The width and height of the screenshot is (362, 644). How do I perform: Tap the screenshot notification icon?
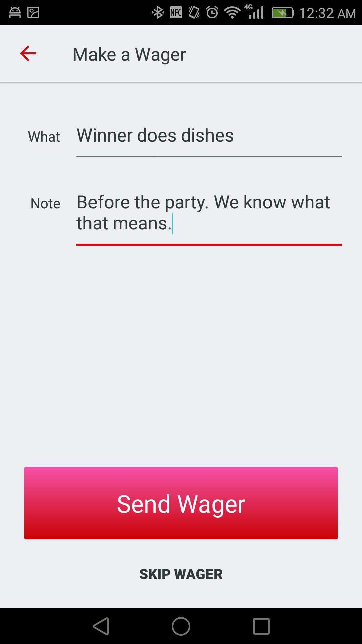pos(33,12)
